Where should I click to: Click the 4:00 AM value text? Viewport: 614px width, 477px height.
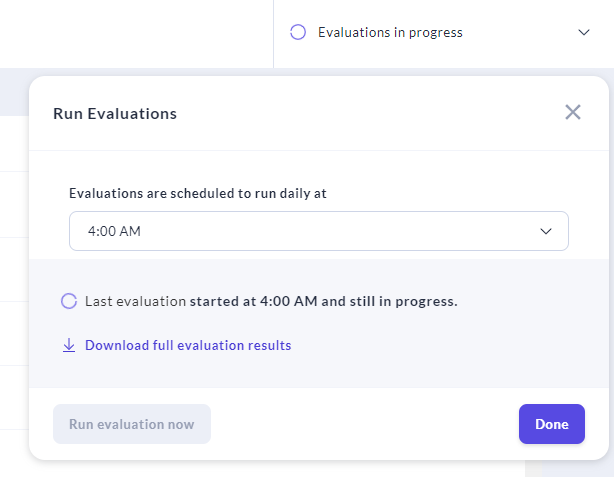point(114,231)
